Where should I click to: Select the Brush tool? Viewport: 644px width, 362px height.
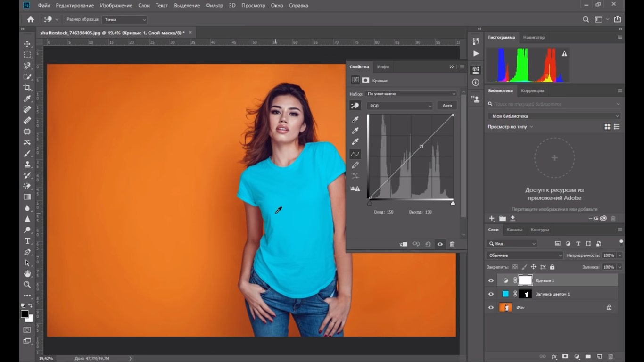(x=27, y=153)
